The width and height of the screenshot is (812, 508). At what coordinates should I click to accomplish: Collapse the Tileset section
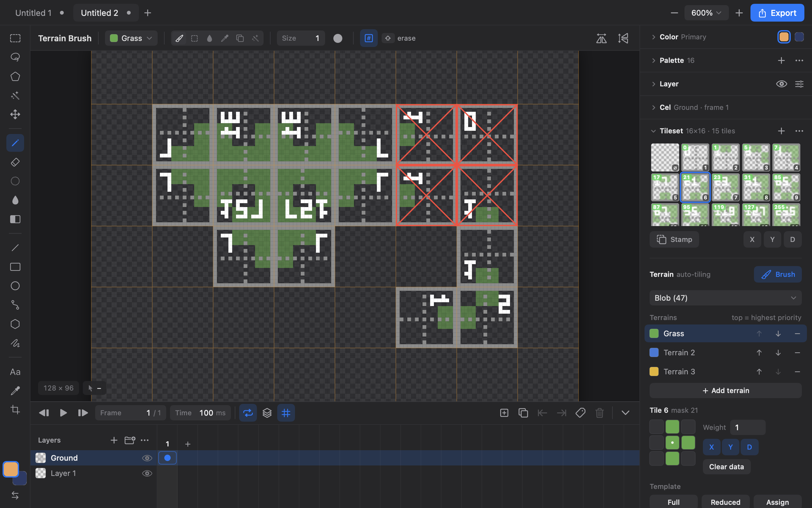click(653, 131)
